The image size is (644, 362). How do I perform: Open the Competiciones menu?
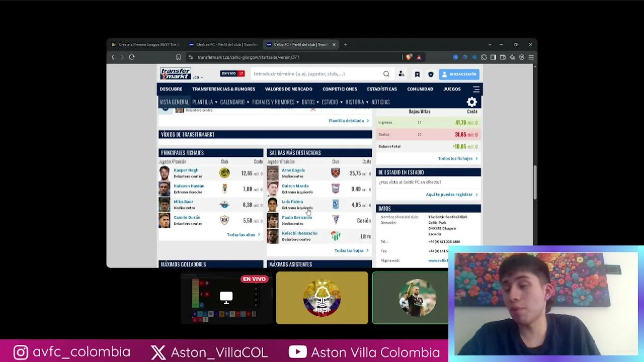coord(340,89)
